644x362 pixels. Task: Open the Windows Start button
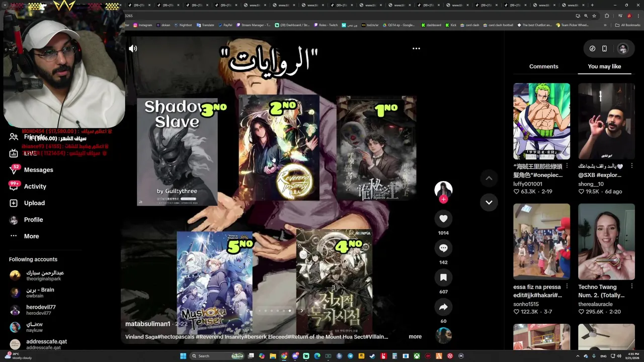click(x=183, y=356)
